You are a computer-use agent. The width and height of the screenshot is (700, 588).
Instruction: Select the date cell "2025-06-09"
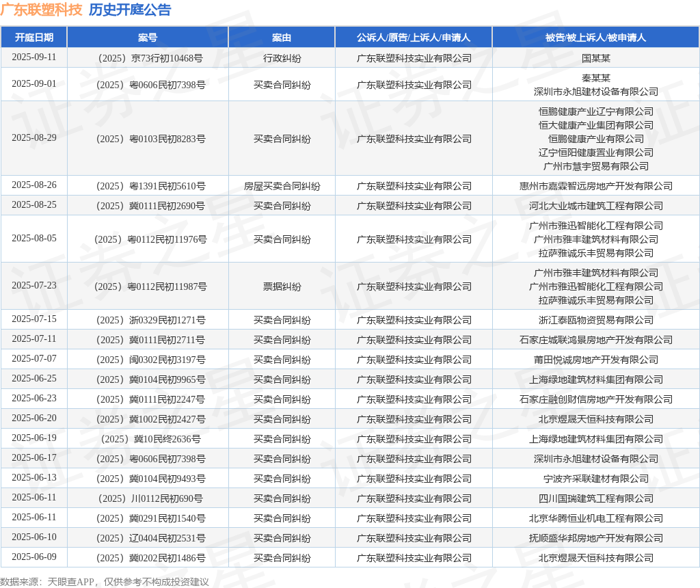click(34, 557)
